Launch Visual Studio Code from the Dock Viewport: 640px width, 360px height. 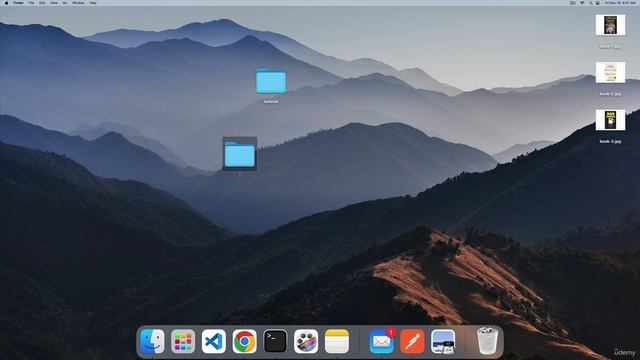click(213, 341)
